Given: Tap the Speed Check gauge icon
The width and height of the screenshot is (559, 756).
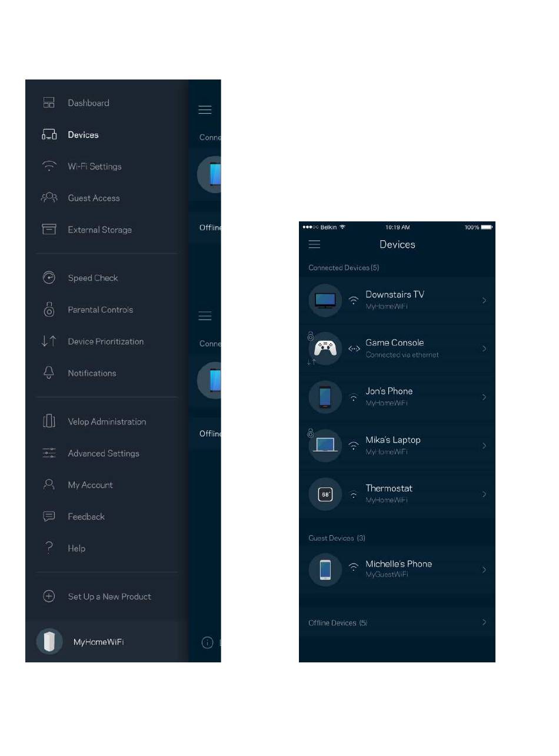Looking at the screenshot, I should tap(49, 278).
